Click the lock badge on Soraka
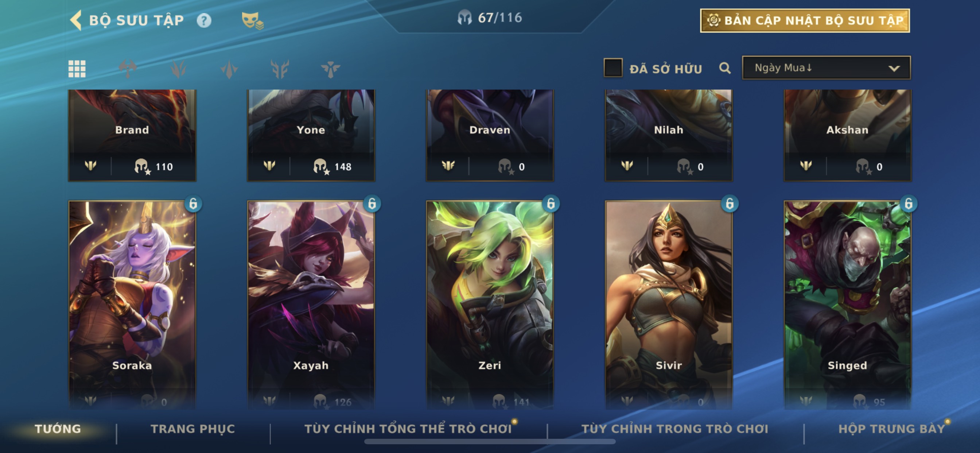Image resolution: width=980 pixels, height=453 pixels. [193, 204]
